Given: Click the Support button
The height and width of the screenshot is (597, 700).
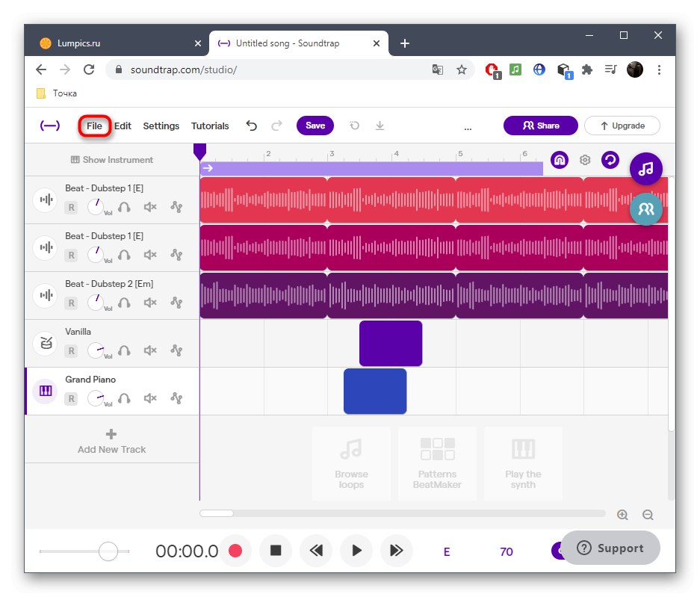Looking at the screenshot, I should 610,548.
